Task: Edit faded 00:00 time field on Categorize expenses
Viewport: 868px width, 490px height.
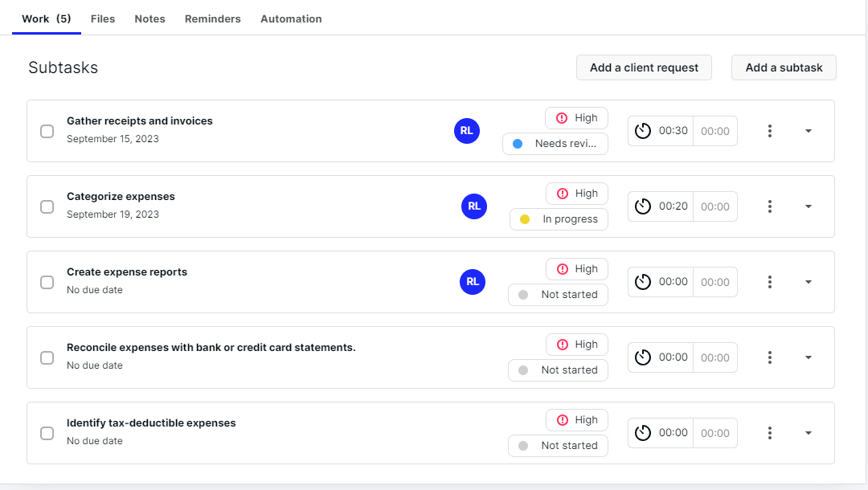Action: (715, 206)
